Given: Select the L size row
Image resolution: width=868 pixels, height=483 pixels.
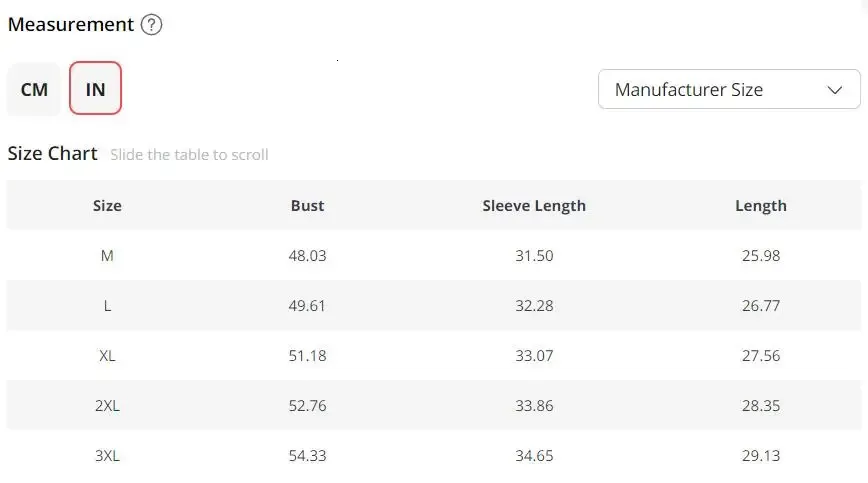Looking at the screenshot, I should point(107,306).
